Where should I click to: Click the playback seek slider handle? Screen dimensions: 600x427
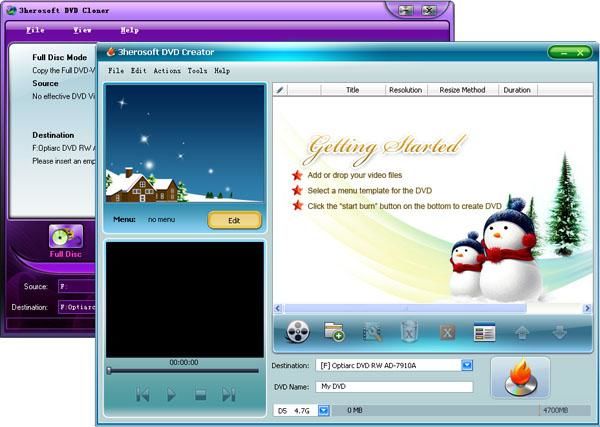pyautogui.click(x=109, y=370)
